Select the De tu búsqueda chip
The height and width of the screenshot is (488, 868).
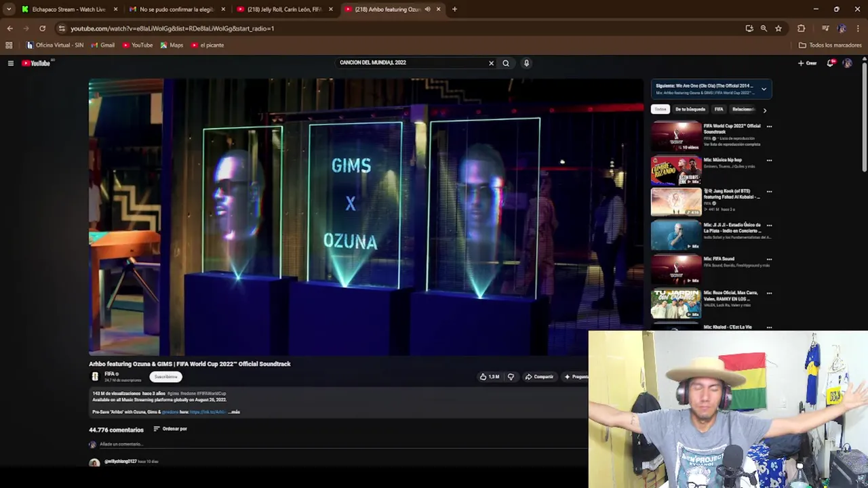point(690,109)
